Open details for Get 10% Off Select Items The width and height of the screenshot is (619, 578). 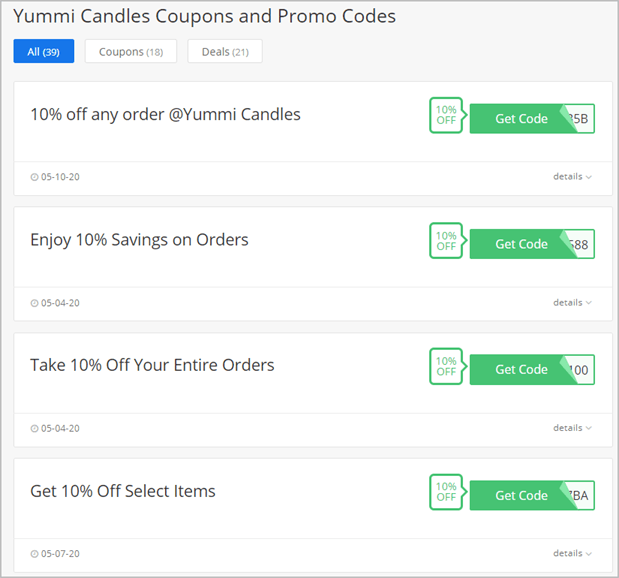tap(572, 553)
